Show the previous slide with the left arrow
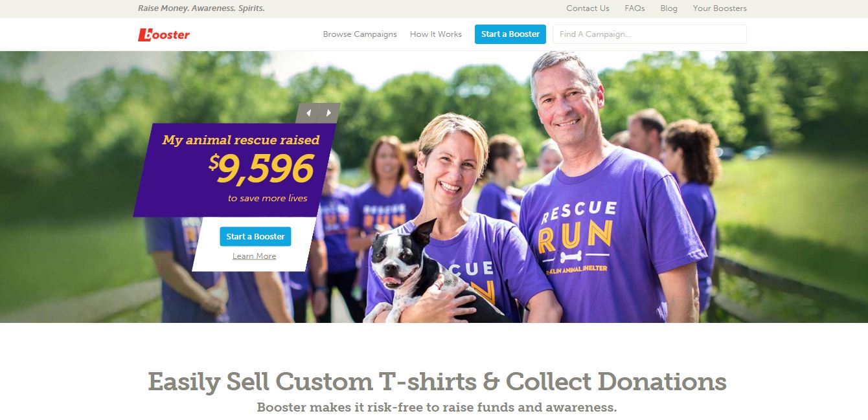868x420 pixels. [x=308, y=113]
